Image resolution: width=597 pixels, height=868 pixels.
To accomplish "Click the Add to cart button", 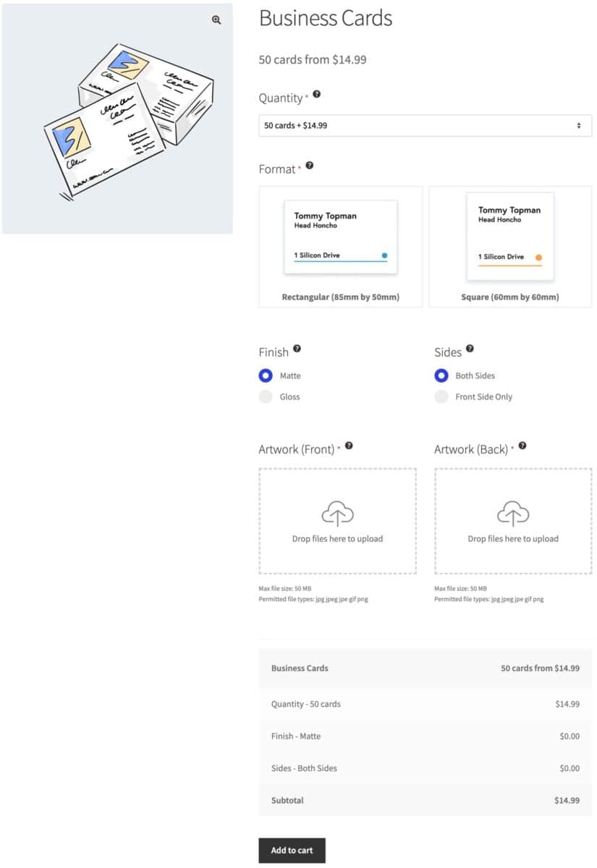I will [292, 850].
